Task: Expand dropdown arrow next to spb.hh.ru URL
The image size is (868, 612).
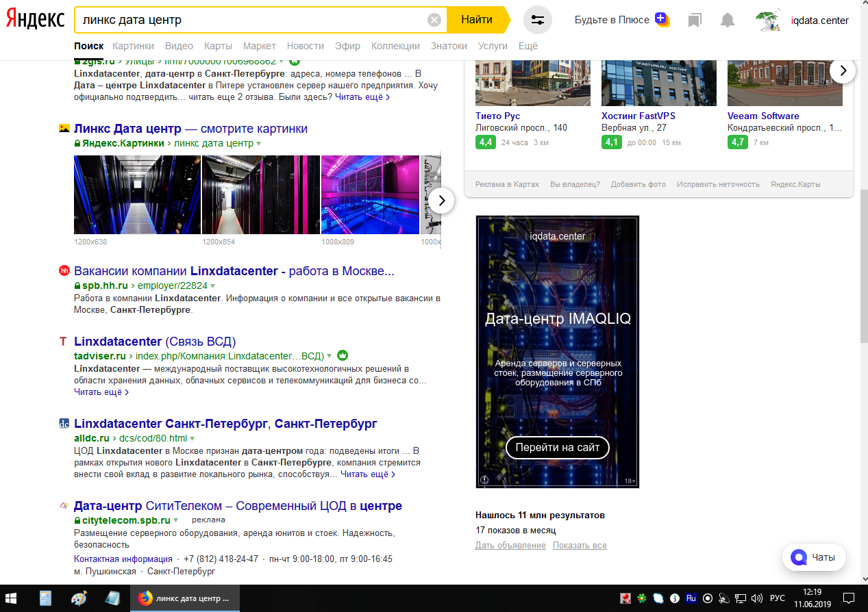Action: 213,285
